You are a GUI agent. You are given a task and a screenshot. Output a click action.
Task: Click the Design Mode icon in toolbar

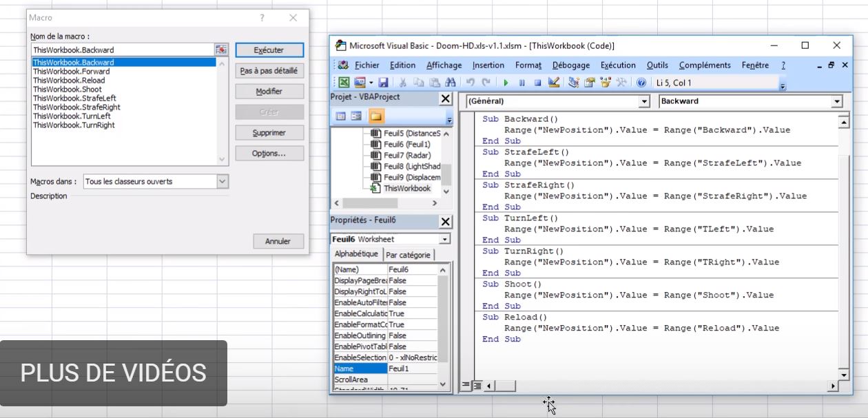(x=554, y=83)
